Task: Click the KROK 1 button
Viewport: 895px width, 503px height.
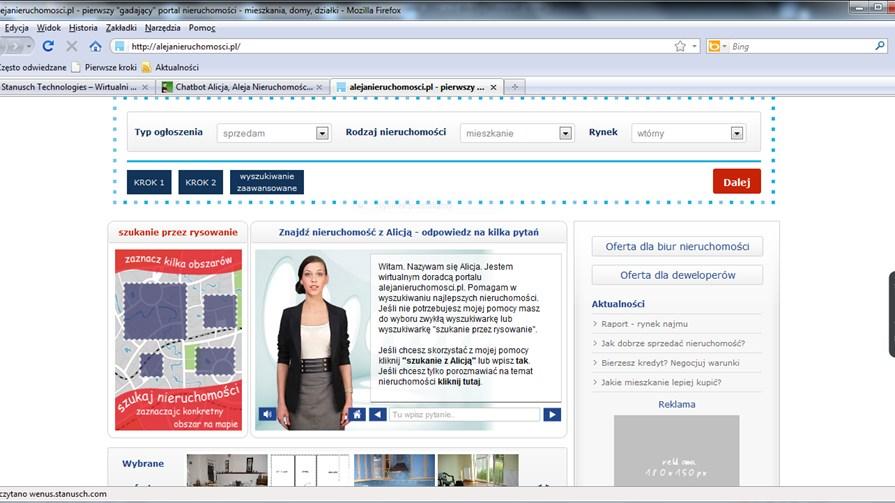Action: 149,182
